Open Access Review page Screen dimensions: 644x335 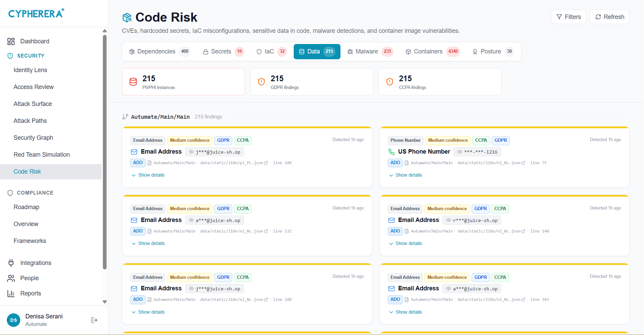tap(34, 87)
